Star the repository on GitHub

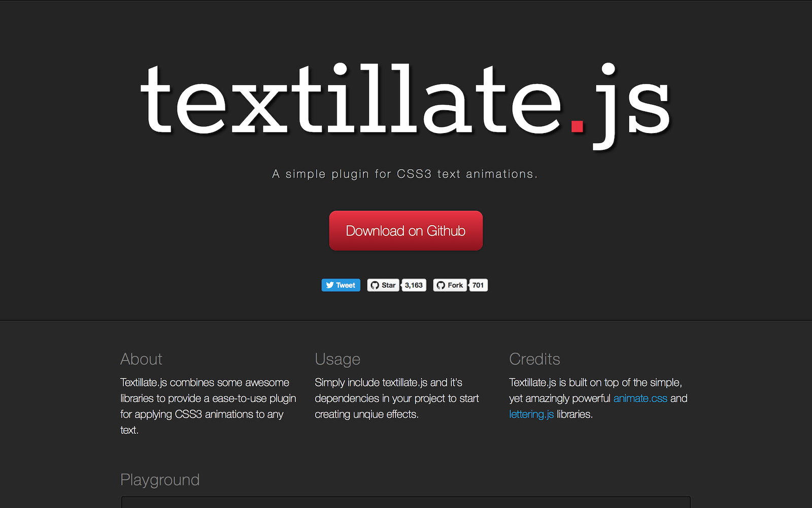tap(383, 285)
